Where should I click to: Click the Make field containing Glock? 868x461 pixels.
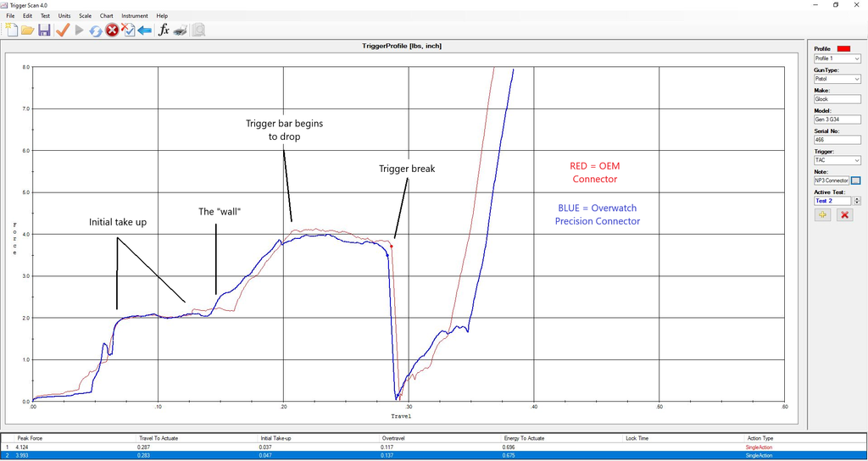pos(837,100)
